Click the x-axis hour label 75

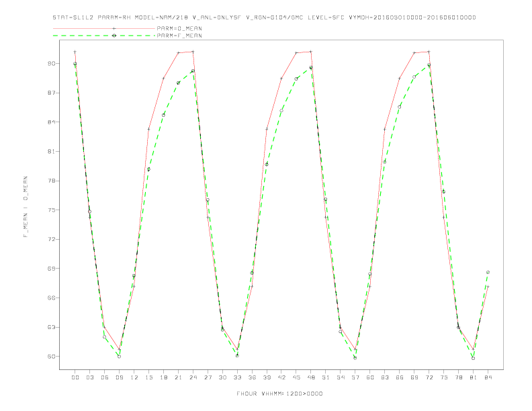coord(444,377)
